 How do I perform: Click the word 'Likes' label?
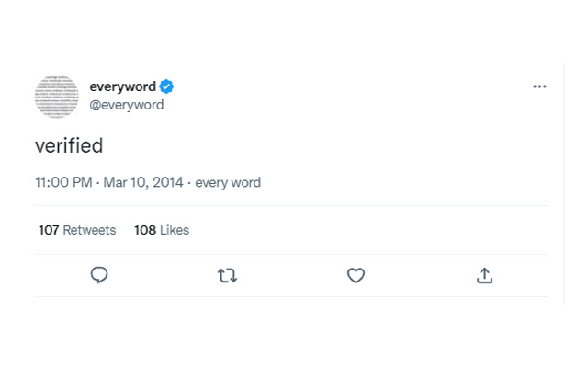[x=175, y=230]
